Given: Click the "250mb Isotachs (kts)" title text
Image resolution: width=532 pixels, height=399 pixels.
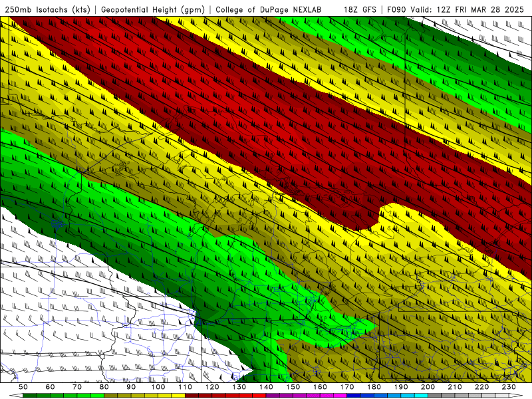Looking at the screenshot, I should tap(48, 9).
